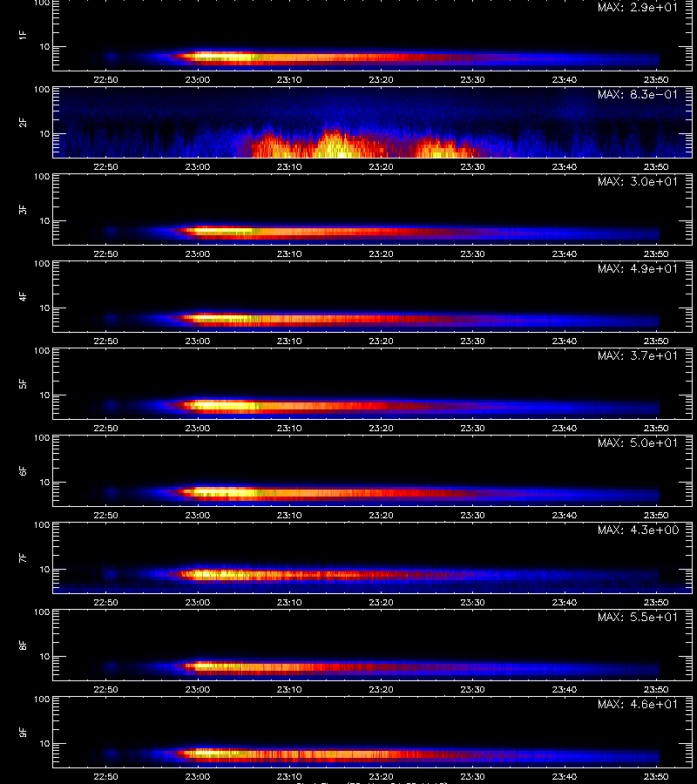Viewport: 697px width, 784px height.
Task: Select the MAX: 4.9e+01 readout
Action: 638,268
